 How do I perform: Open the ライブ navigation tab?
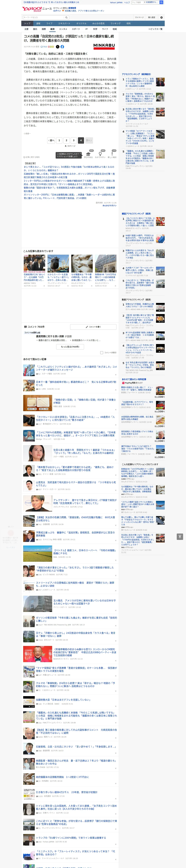[49, 24]
